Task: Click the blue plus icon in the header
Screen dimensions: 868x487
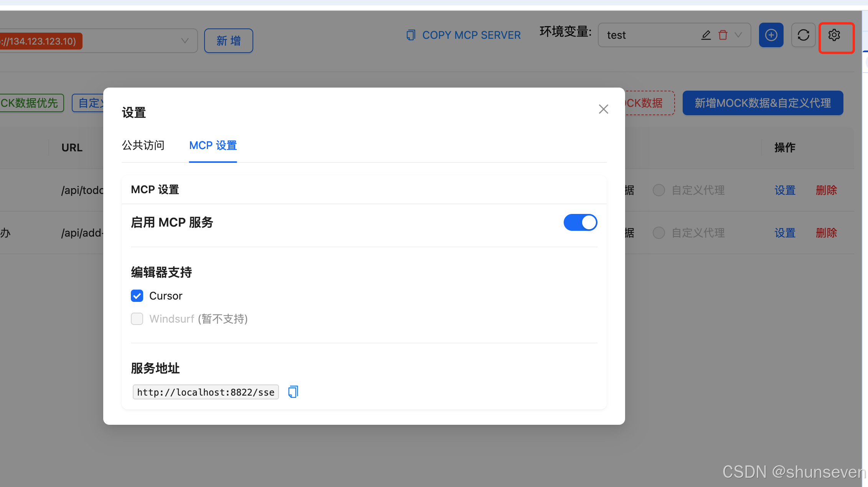Action: [x=771, y=35]
